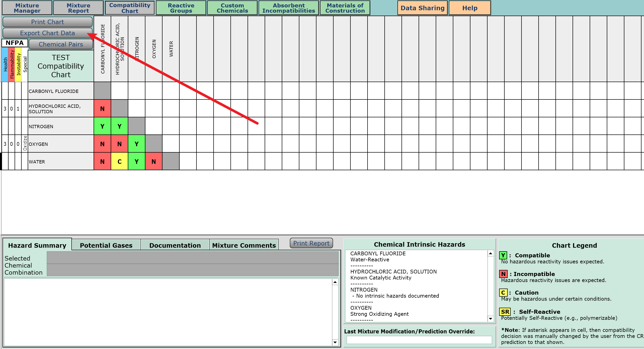Open the Materials of Construction tab
This screenshot has width=644, height=349.
tap(345, 8)
